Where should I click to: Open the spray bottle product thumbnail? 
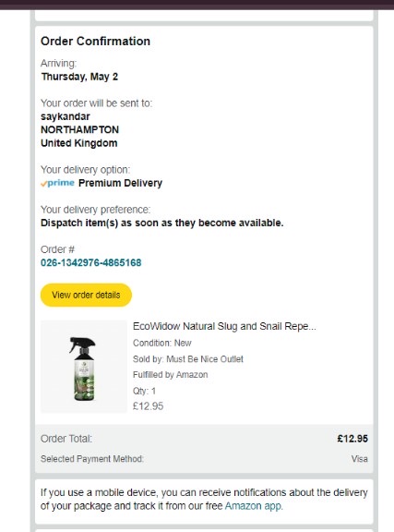click(84, 367)
